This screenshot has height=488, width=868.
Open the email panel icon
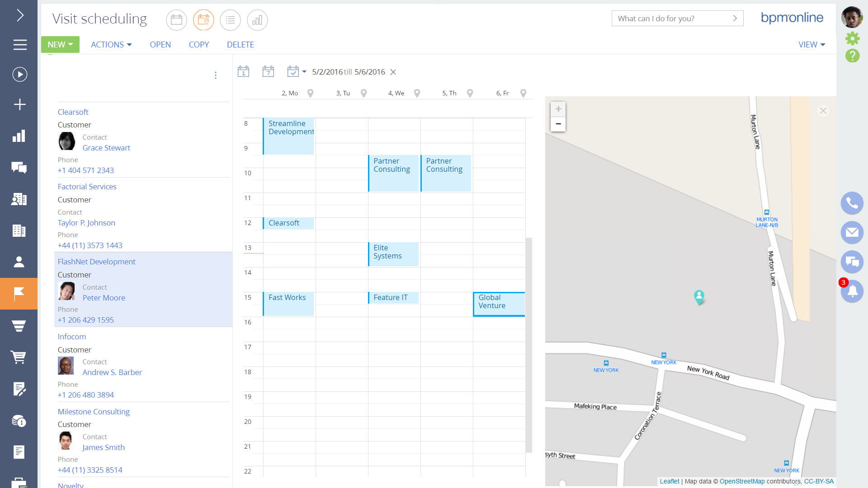pos(852,233)
